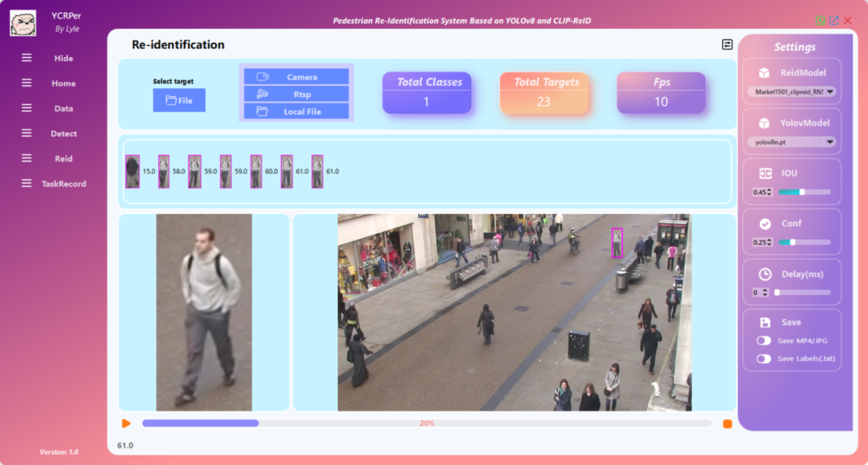Click the orange play button

click(x=126, y=424)
